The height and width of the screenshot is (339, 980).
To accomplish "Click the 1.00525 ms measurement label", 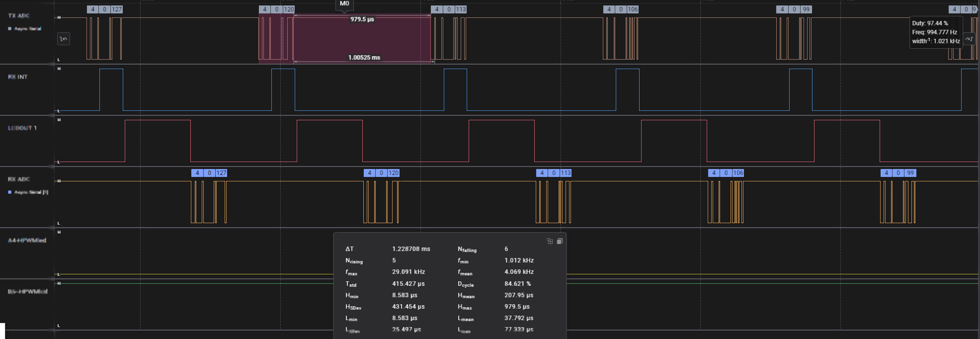I will point(364,58).
